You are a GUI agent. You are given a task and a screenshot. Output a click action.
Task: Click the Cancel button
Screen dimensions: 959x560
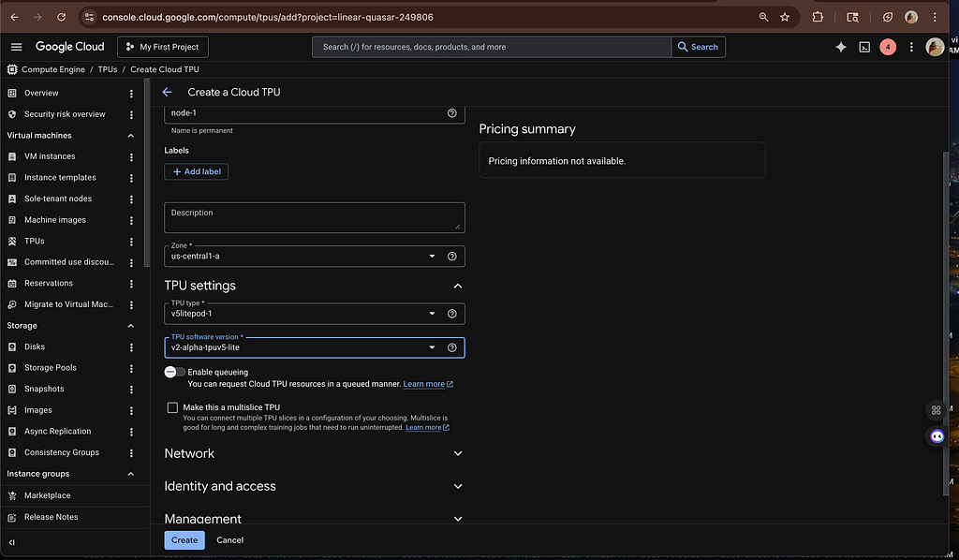230,539
